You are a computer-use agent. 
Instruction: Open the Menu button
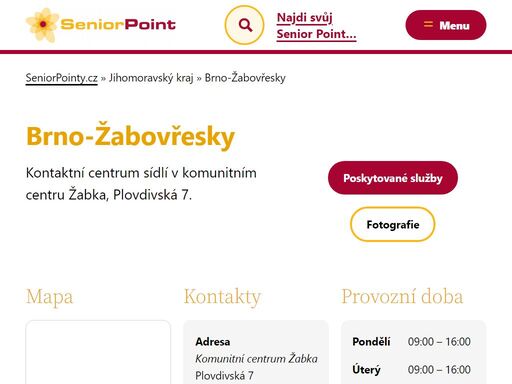tap(446, 25)
